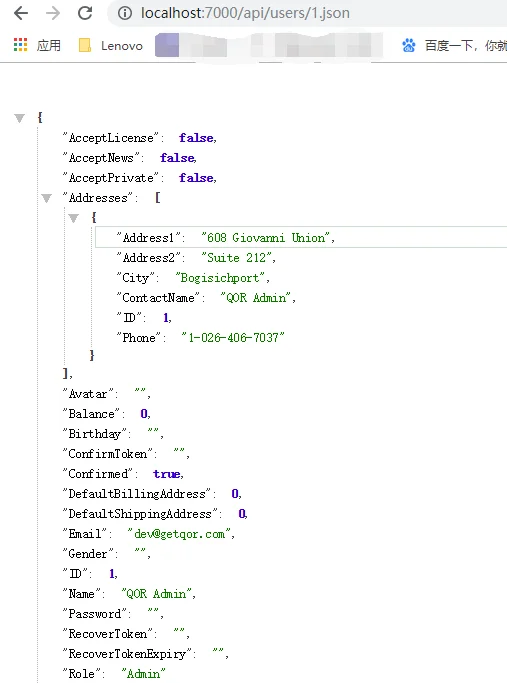Screen dimensions: 507x683
Task: Open the Lenovo bookmark folder
Action: coord(111,45)
